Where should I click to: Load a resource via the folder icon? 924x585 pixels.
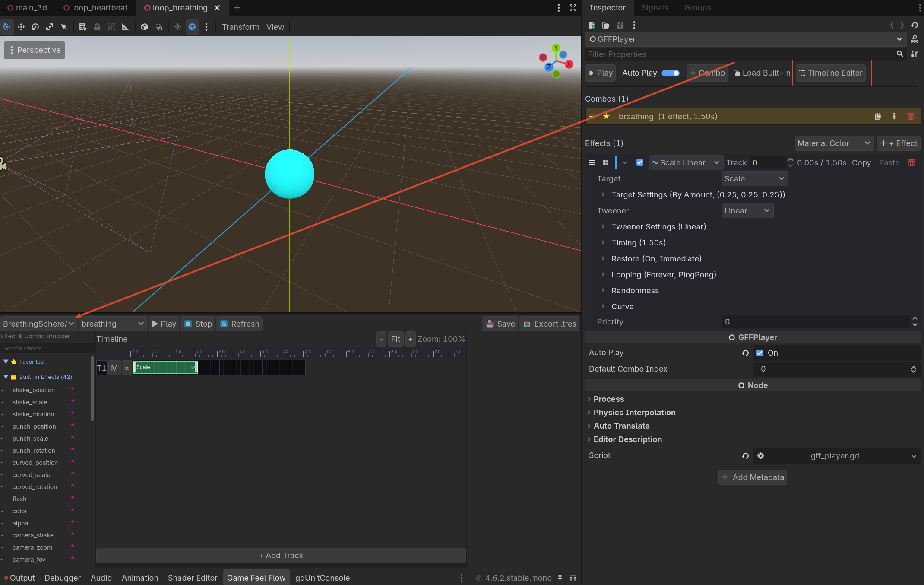coord(606,25)
